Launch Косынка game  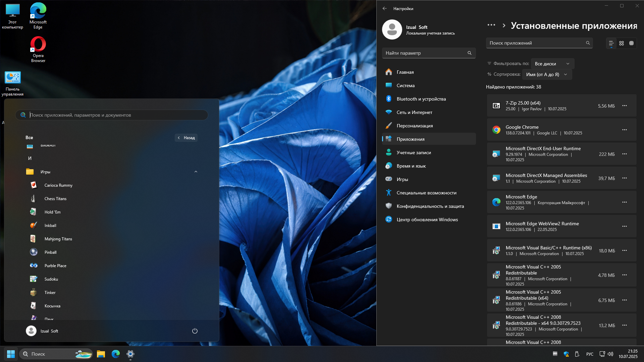(x=112, y=306)
